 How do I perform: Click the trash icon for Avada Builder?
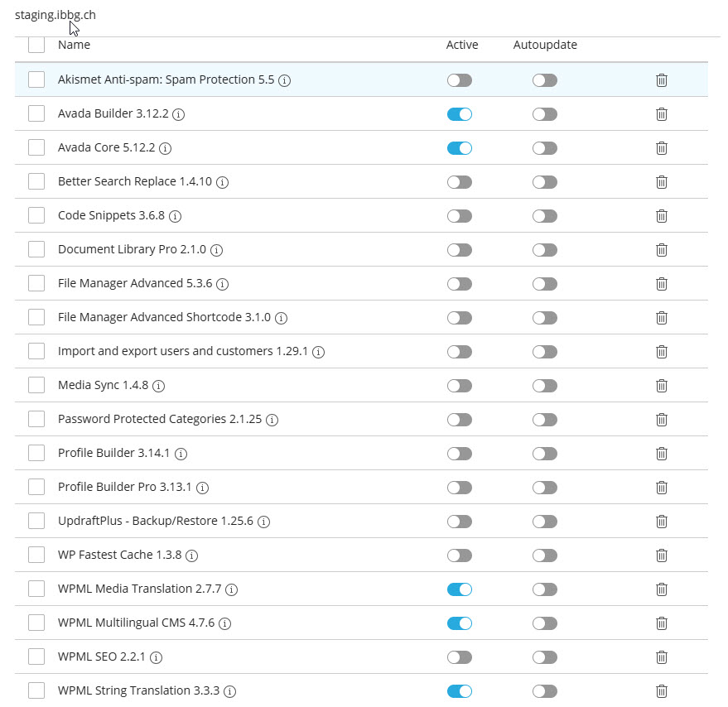point(662,114)
